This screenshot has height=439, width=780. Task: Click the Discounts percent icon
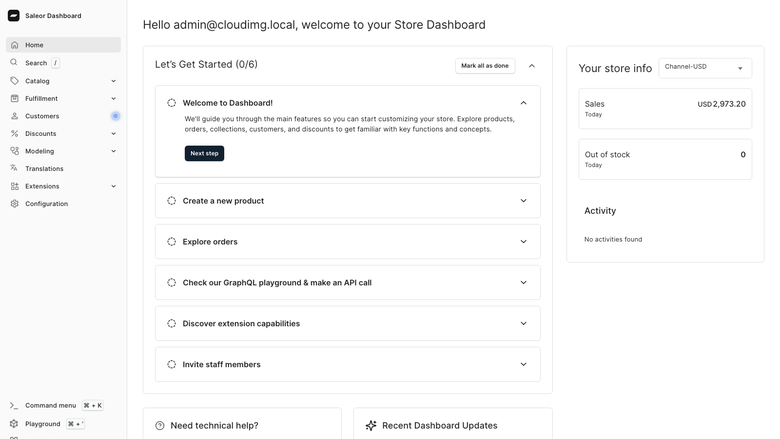[14, 133]
